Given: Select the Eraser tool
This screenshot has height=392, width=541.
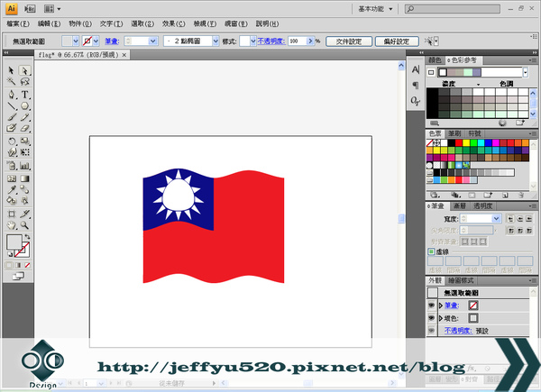Looking at the screenshot, I should [x=24, y=128].
